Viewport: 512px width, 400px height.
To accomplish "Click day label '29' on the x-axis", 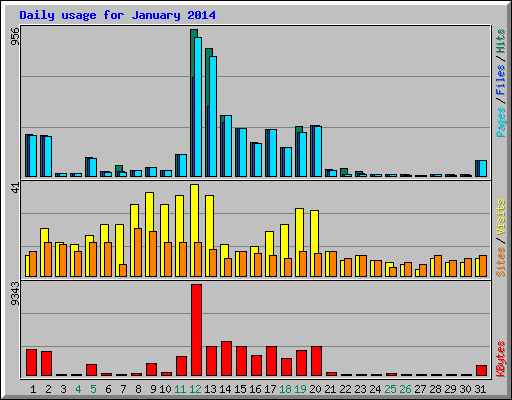I will coord(450,389).
